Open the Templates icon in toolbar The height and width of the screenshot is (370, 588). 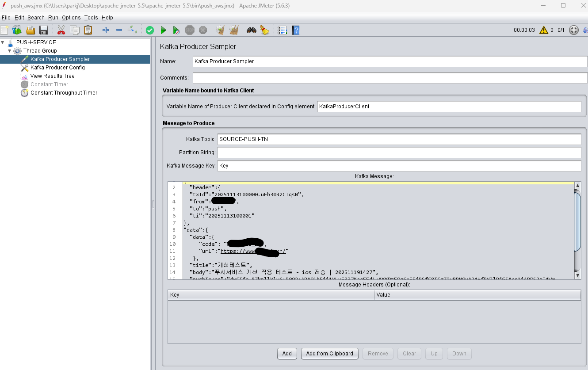click(17, 30)
